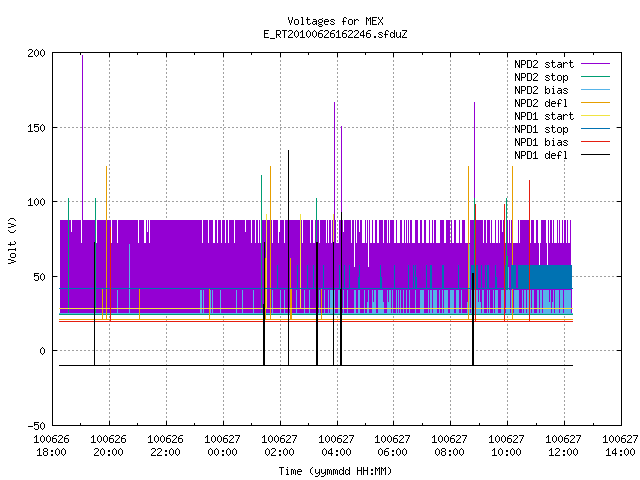Click the 'NPD1 defl' legend label
640x480 pixels.
pos(541,156)
